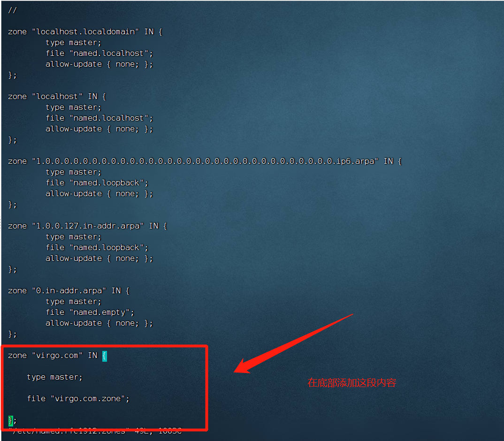
Task: Click the long ip6.arpa zone name
Action: (x=205, y=161)
